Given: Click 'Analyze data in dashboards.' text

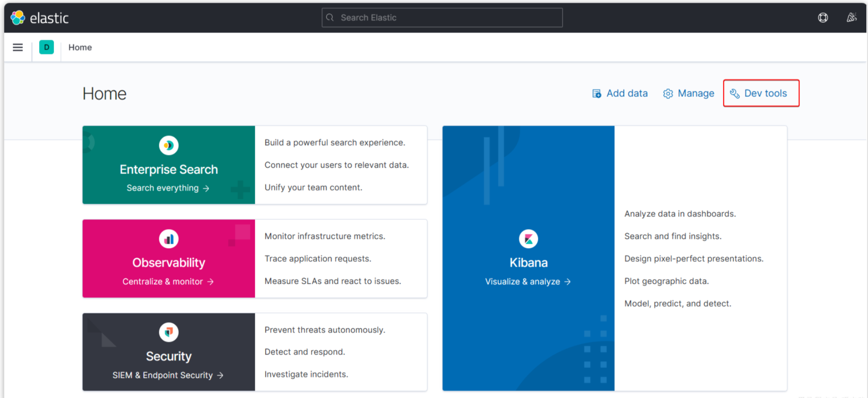Looking at the screenshot, I should (x=680, y=214).
